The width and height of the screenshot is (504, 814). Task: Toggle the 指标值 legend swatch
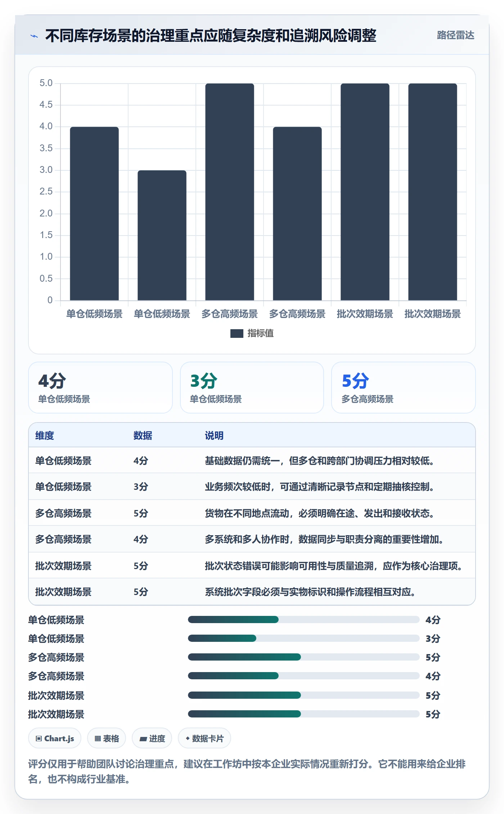tap(237, 334)
